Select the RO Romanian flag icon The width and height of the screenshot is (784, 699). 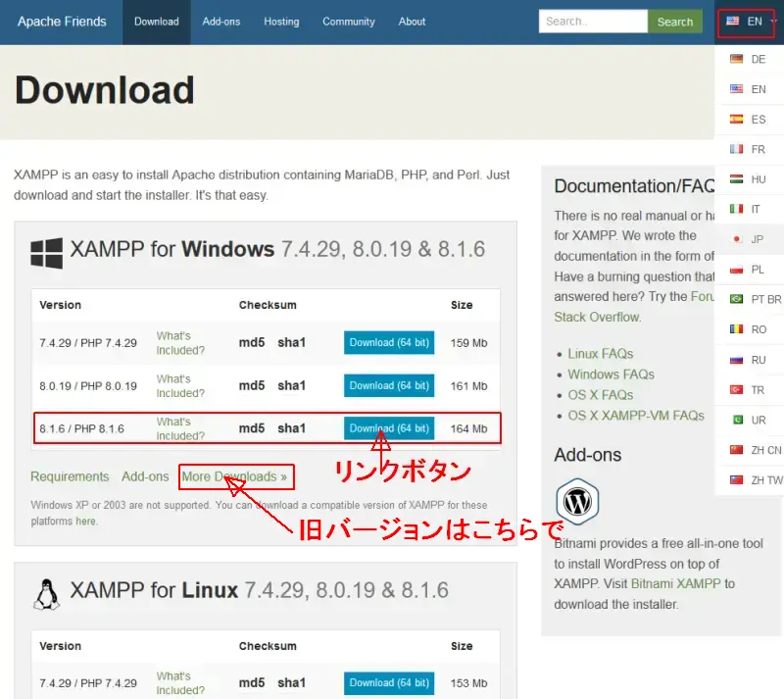click(736, 329)
